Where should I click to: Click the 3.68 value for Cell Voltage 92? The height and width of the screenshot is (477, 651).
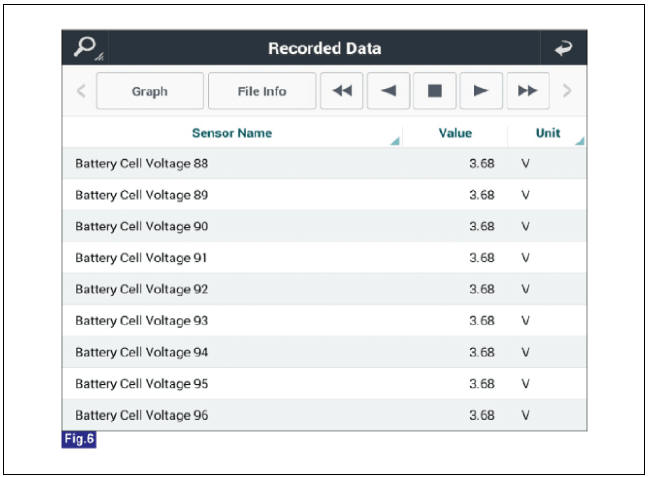pyautogui.click(x=482, y=289)
